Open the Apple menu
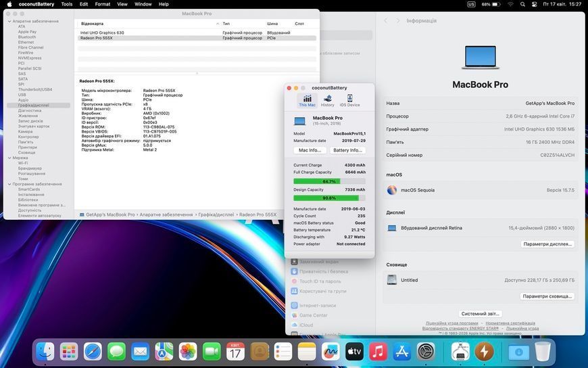The image size is (588, 368). click(x=9, y=4)
